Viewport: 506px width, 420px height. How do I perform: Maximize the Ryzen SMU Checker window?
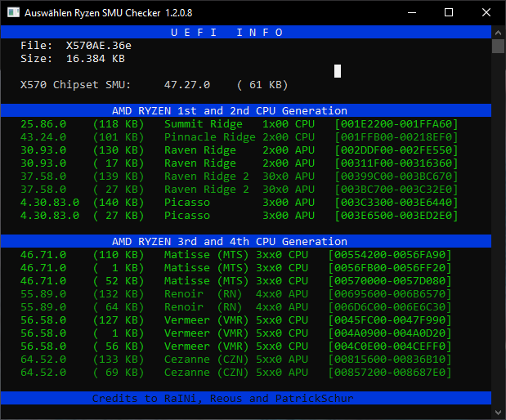click(449, 12)
